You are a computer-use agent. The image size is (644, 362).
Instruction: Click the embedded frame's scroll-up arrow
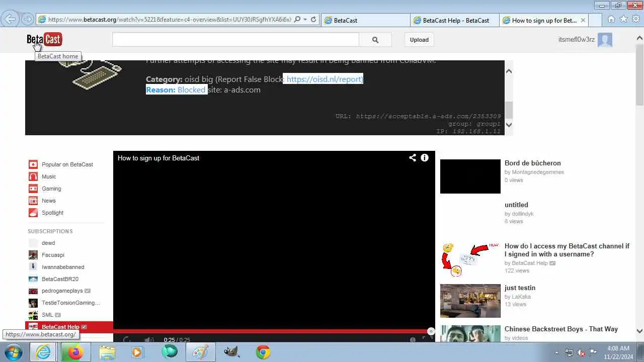coord(509,71)
